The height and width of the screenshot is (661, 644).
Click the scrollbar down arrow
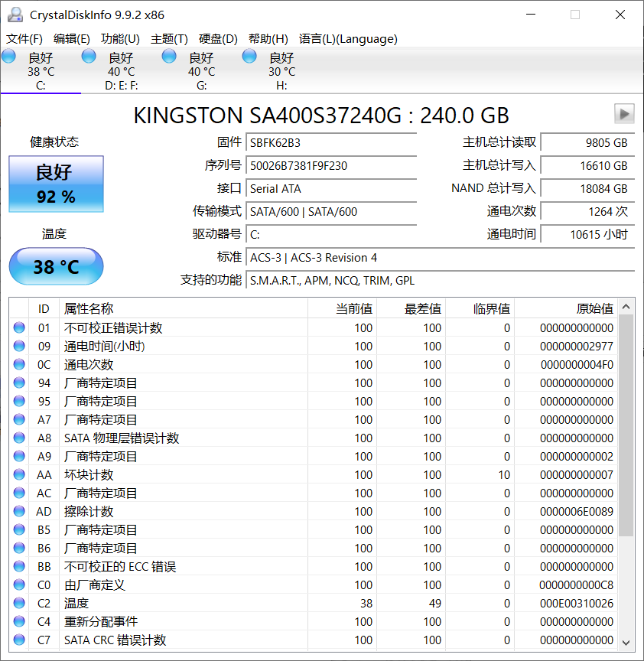pyautogui.click(x=626, y=643)
